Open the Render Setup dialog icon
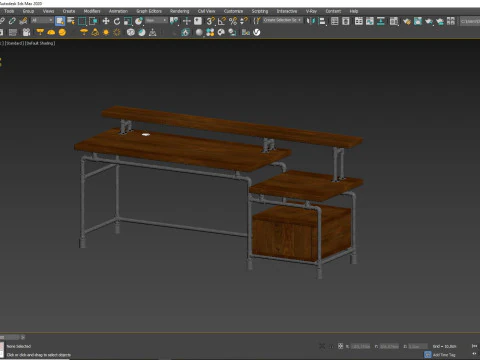Image resolution: width=480 pixels, height=360 pixels. (407, 21)
